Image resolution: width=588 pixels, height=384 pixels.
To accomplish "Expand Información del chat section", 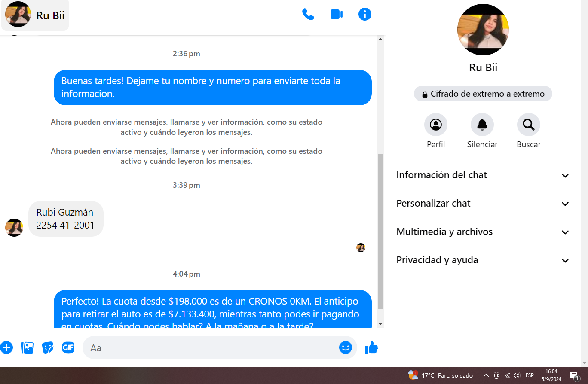I will click(483, 175).
